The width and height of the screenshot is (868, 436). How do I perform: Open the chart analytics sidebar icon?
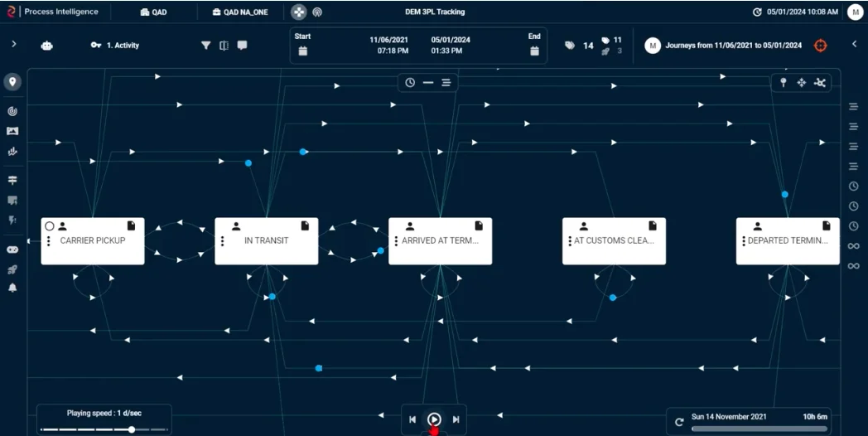click(12, 151)
